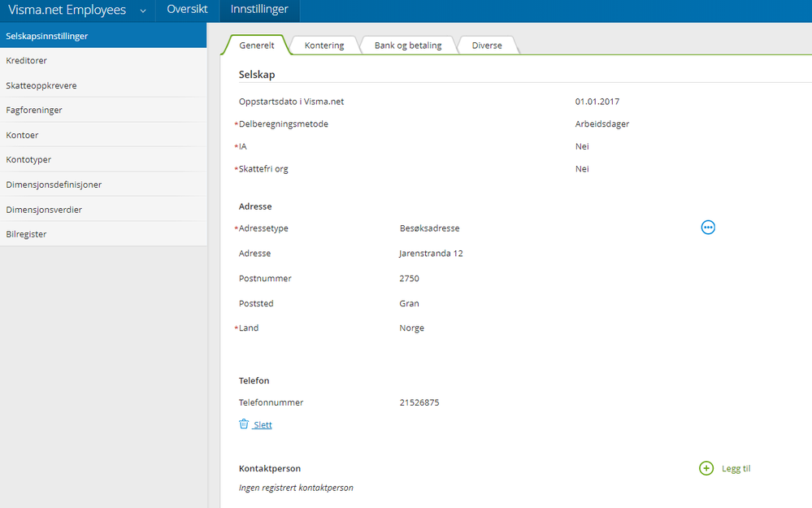Click the Postnummer value 2750
This screenshot has width=812, height=508.
[409, 278]
